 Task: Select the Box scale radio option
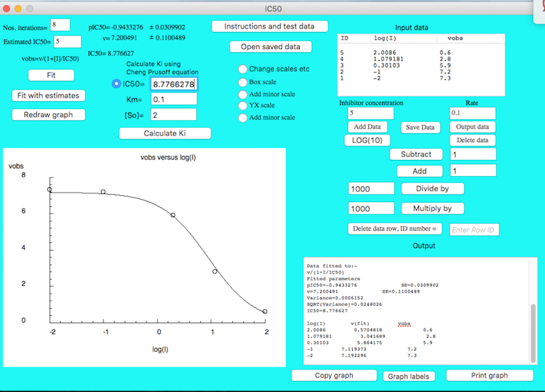pos(243,82)
